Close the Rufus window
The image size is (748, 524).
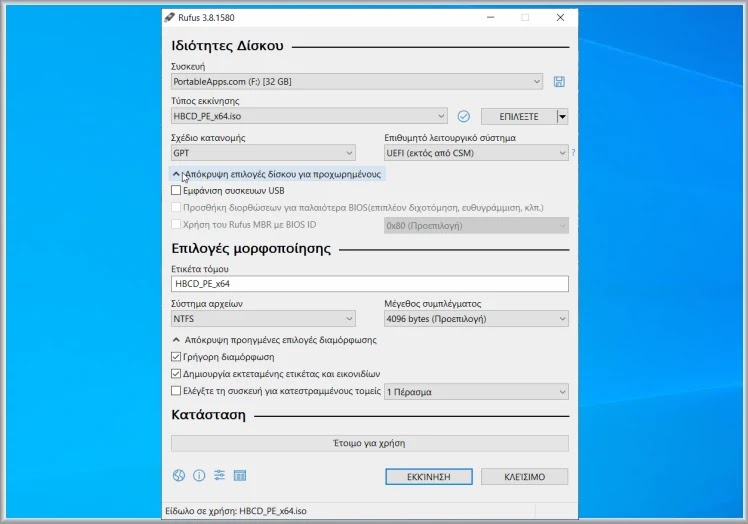561,18
